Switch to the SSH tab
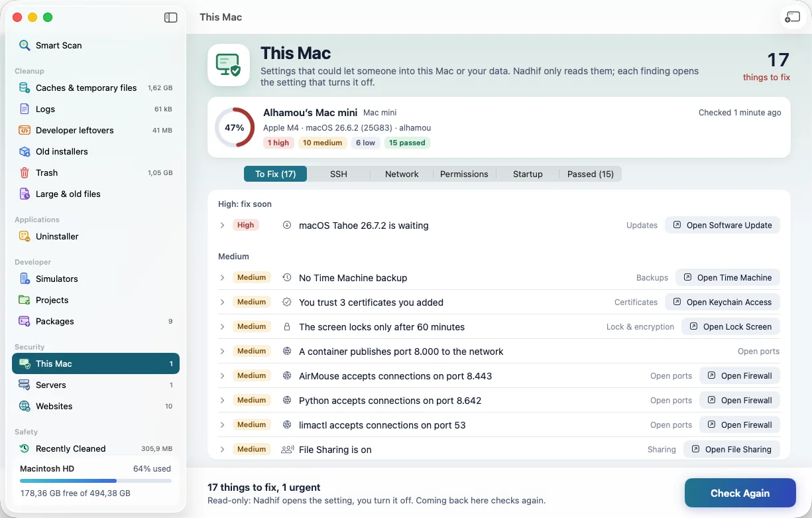Image resolution: width=812 pixels, height=518 pixels. click(x=339, y=174)
